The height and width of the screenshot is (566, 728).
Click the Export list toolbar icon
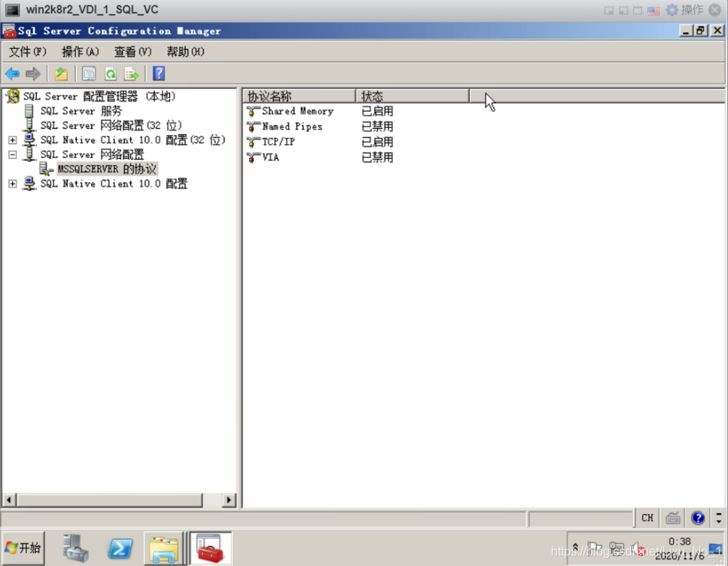coord(132,74)
